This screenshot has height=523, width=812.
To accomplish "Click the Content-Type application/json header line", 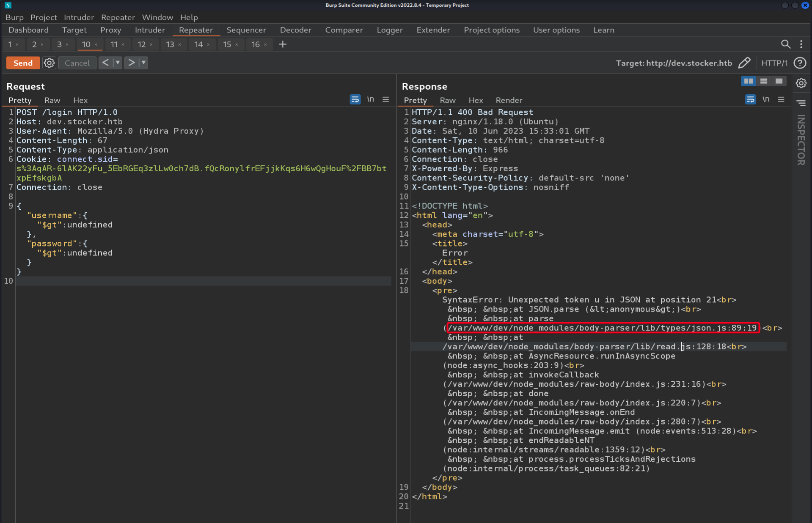I will pos(92,150).
